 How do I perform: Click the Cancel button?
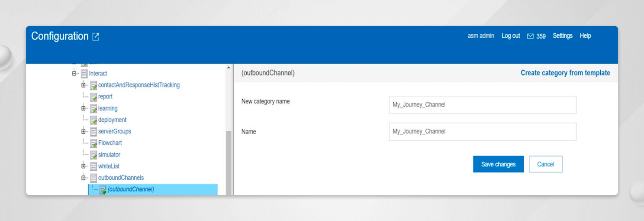546,164
